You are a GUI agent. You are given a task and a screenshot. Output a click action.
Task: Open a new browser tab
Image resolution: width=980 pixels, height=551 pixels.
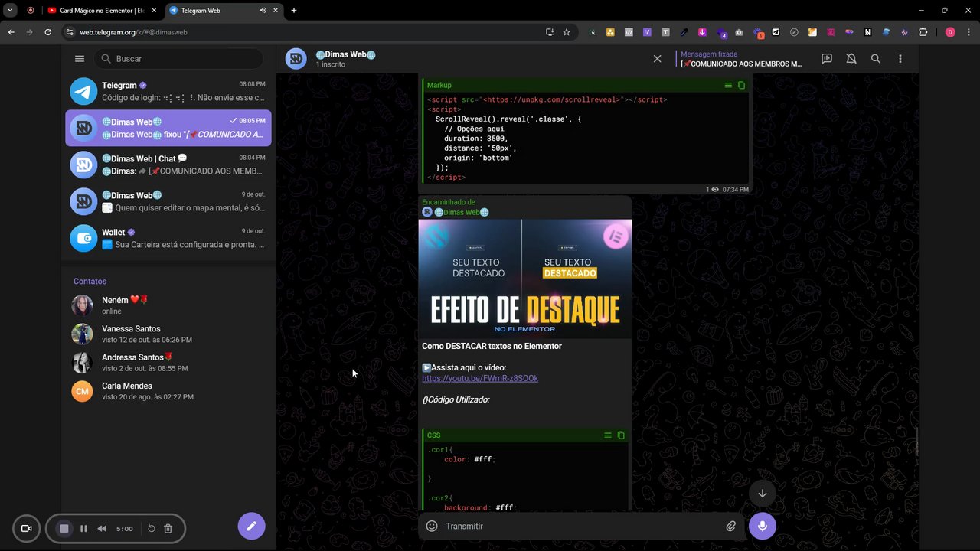294,11
